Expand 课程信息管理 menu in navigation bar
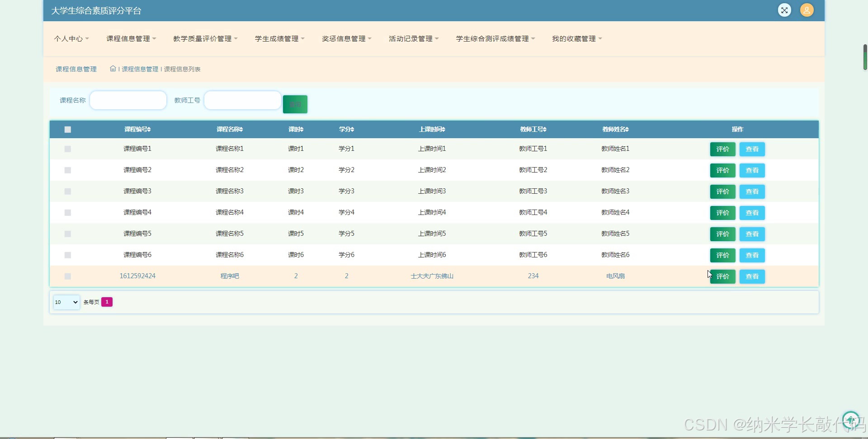868x439 pixels. tap(131, 39)
